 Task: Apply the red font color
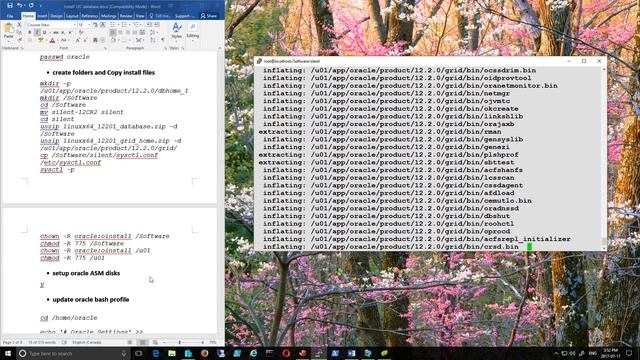pos(52,40)
